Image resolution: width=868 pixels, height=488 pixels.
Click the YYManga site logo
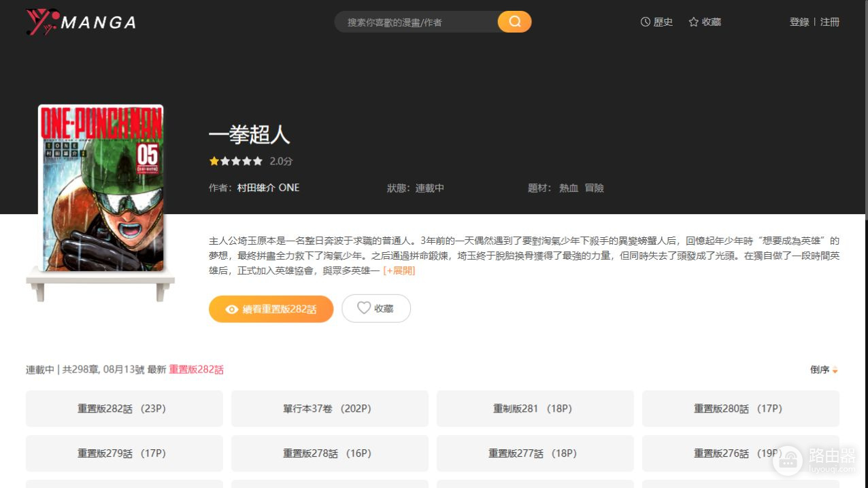click(x=81, y=22)
